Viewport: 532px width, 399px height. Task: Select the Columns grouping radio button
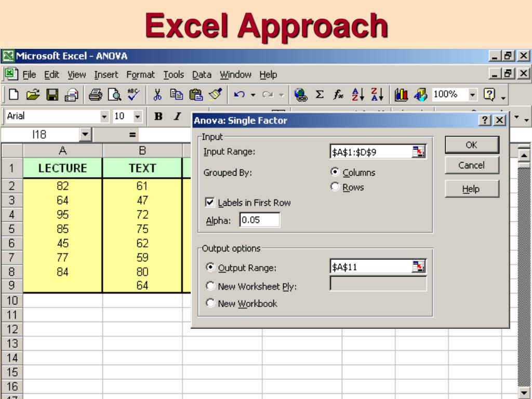click(335, 172)
